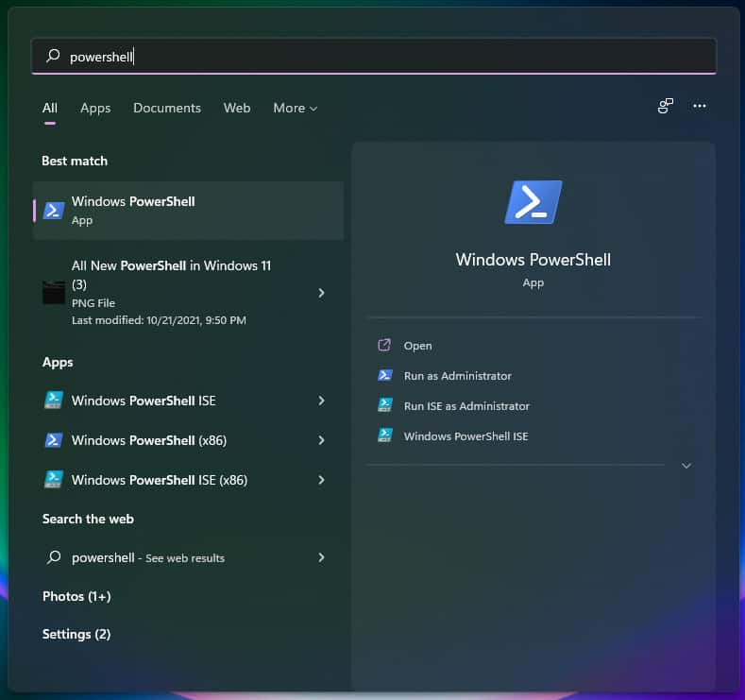Open the More filter dropdown
Screen dimensions: 745x700
click(295, 109)
